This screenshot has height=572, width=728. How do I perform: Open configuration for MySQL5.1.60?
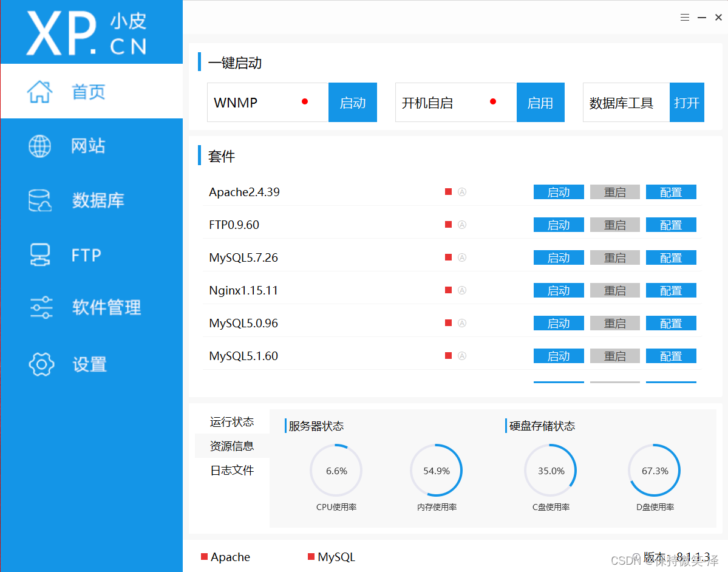click(671, 356)
